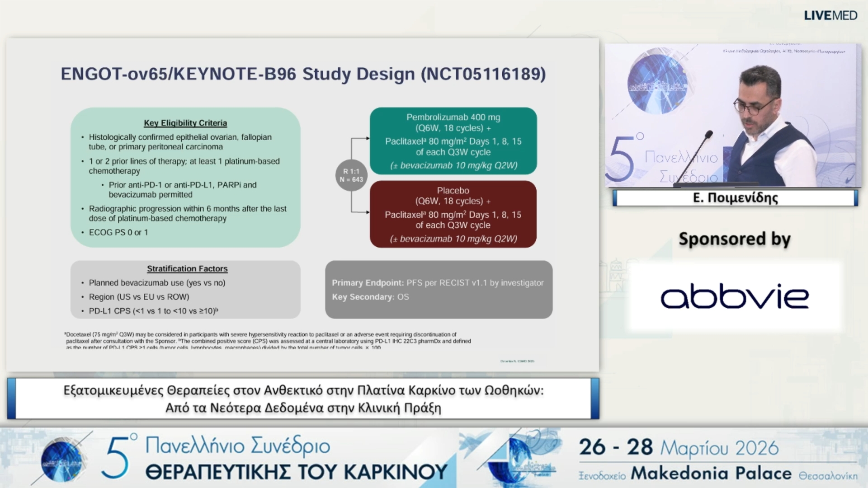The image size is (868, 488).
Task: Click the globe graphic behind the speaker
Action: (657, 84)
